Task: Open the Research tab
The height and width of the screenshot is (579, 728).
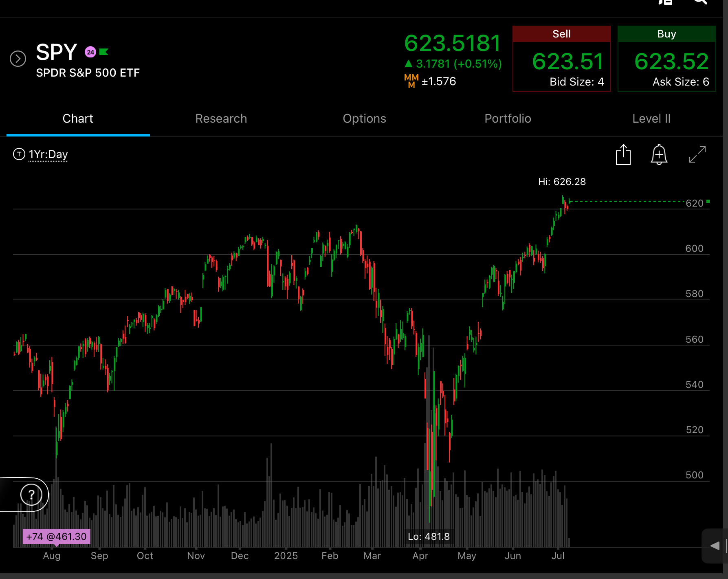Action: pos(221,119)
